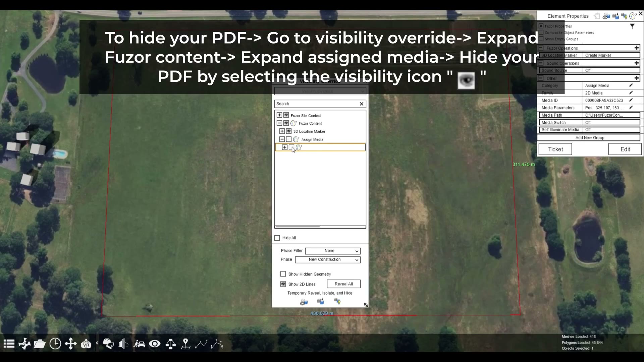Check Composite Object Parameters checkbox

541,33
